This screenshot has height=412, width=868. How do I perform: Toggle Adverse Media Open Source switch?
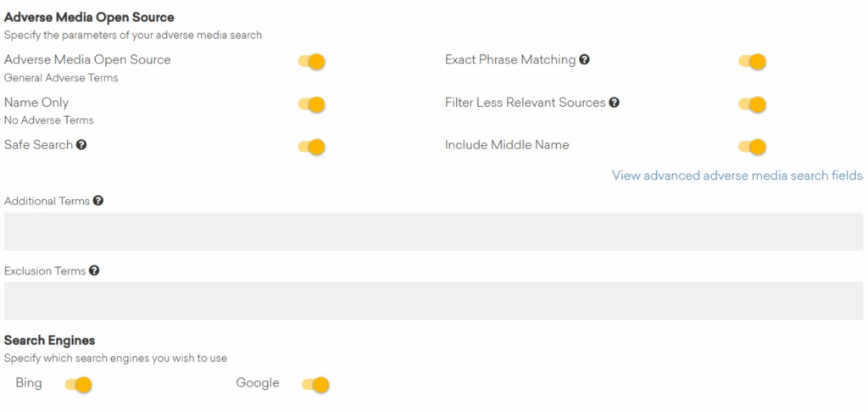(312, 62)
